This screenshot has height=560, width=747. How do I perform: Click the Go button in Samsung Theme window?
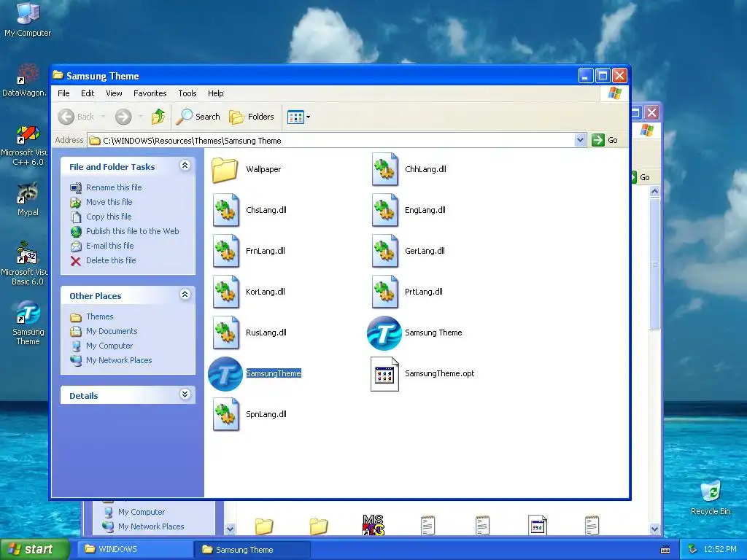pos(605,140)
